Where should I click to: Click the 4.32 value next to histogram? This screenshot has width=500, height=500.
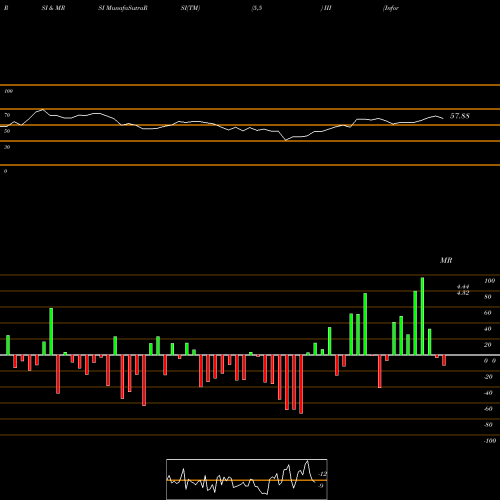coord(463,293)
